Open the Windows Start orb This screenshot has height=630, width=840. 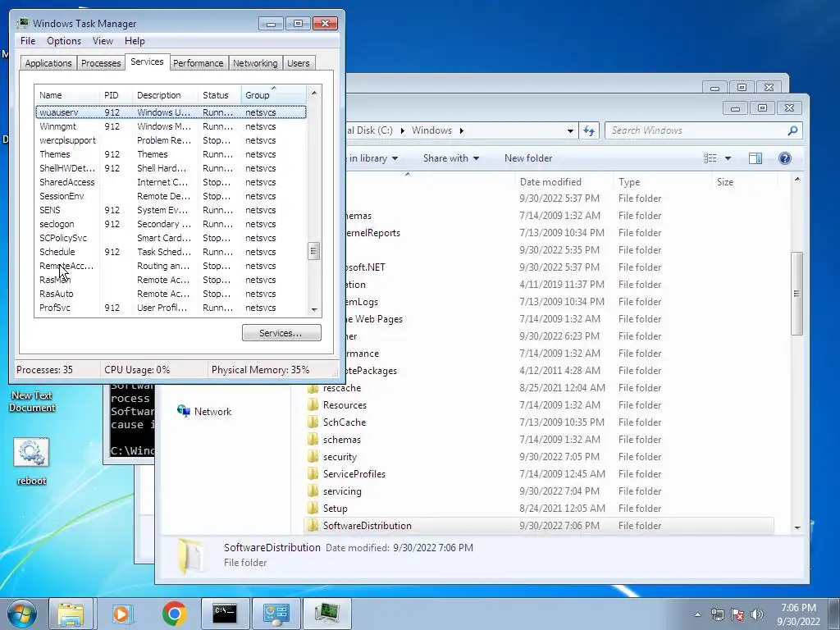click(22, 614)
